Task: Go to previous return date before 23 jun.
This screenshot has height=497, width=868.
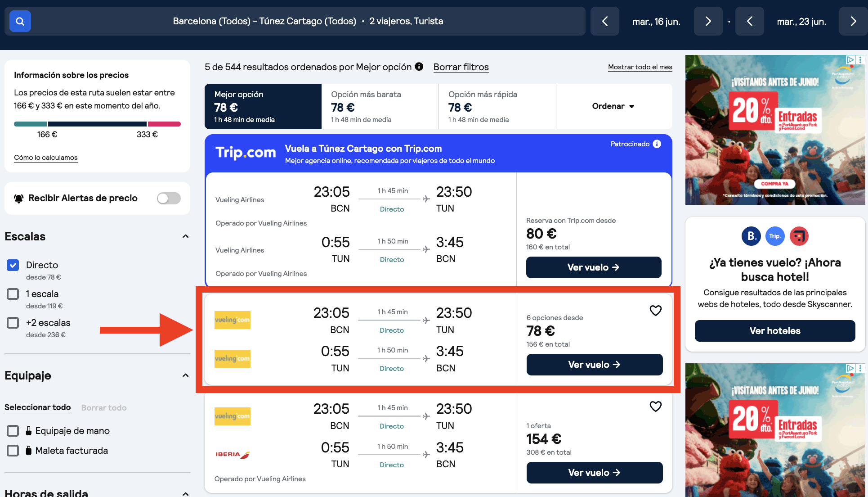Action: click(x=750, y=21)
